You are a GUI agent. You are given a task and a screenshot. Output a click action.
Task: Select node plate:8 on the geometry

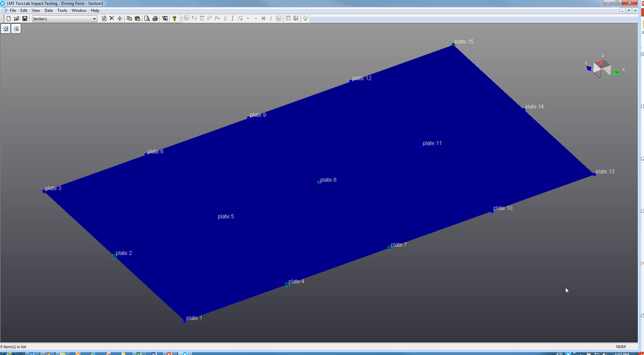[319, 182]
